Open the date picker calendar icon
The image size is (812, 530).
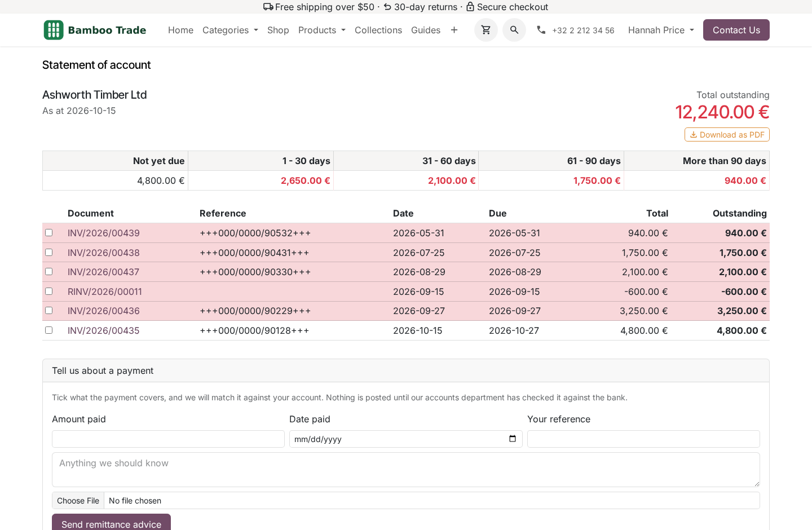[513, 439]
